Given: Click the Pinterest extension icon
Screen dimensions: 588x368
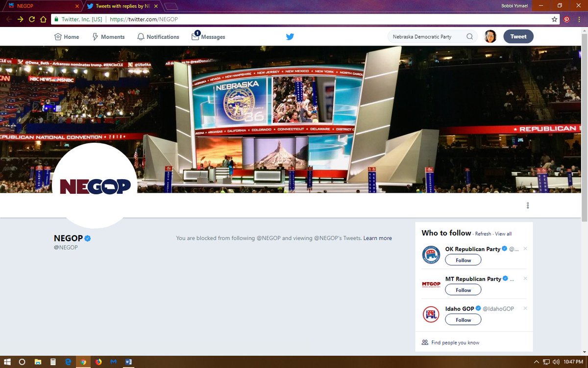Looking at the screenshot, I should pyautogui.click(x=566, y=19).
